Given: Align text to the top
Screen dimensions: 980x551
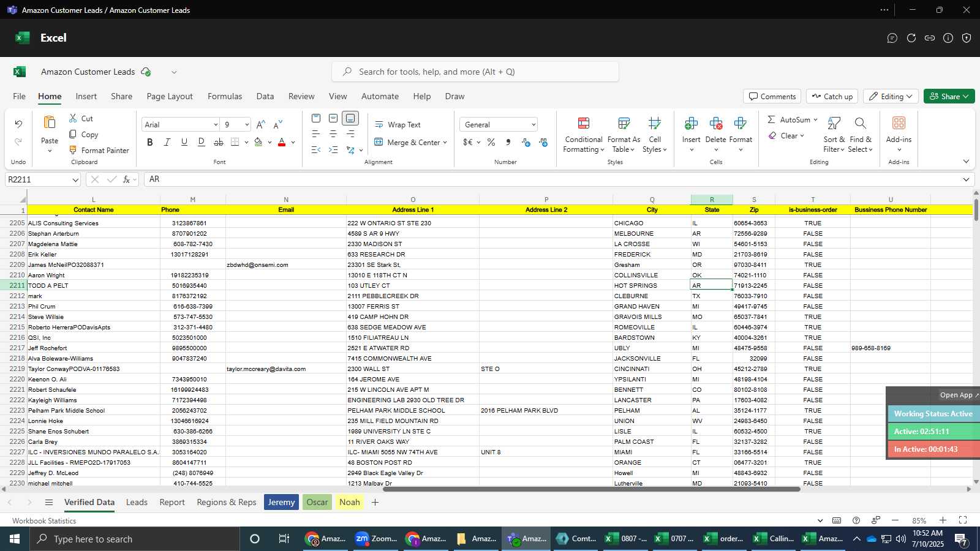Looking at the screenshot, I should (x=316, y=118).
